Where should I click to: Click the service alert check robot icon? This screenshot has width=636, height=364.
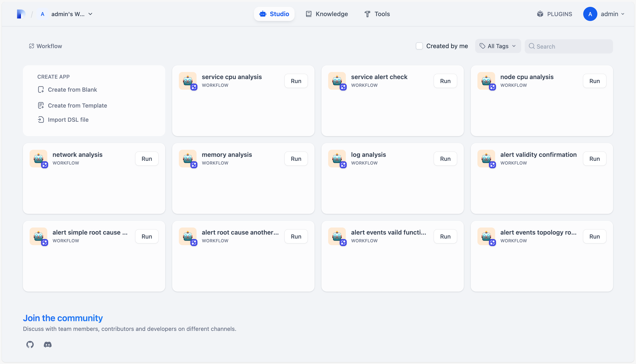(x=337, y=81)
